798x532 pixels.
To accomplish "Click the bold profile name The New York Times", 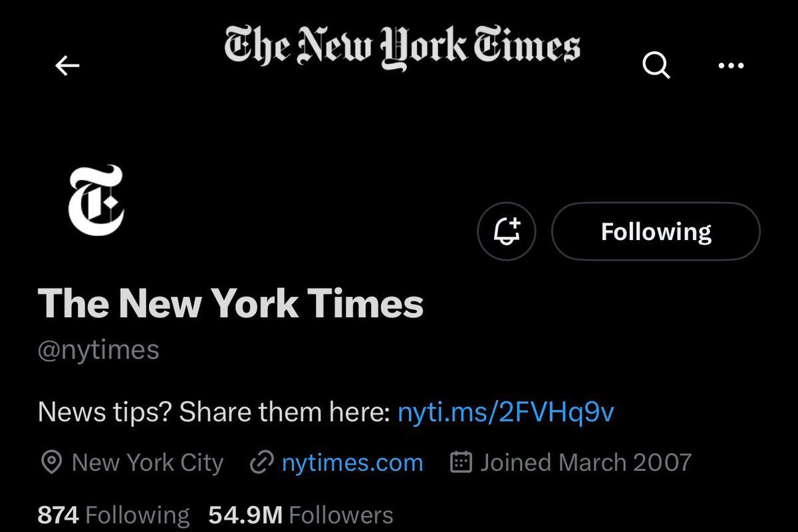I will tap(231, 305).
